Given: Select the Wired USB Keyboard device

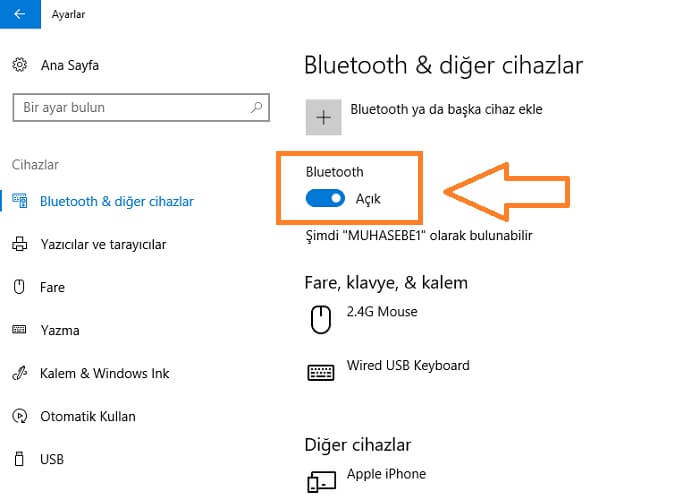Looking at the screenshot, I should click(407, 366).
